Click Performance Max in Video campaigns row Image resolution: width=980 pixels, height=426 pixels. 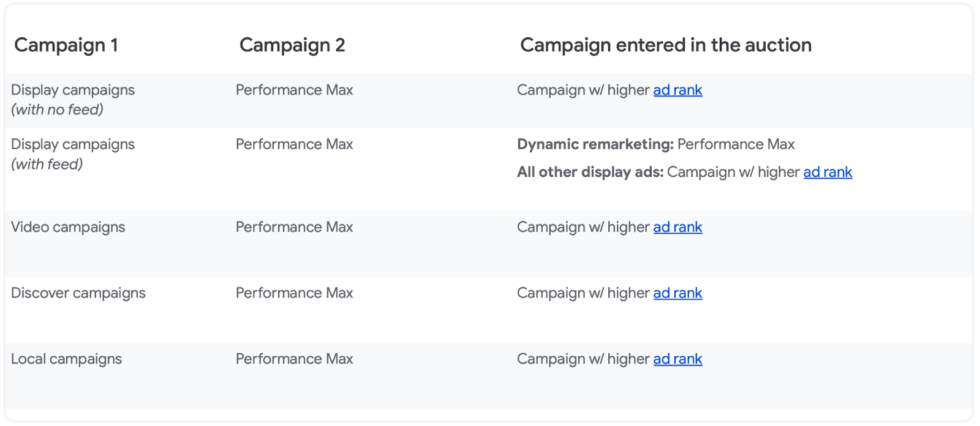tap(294, 227)
